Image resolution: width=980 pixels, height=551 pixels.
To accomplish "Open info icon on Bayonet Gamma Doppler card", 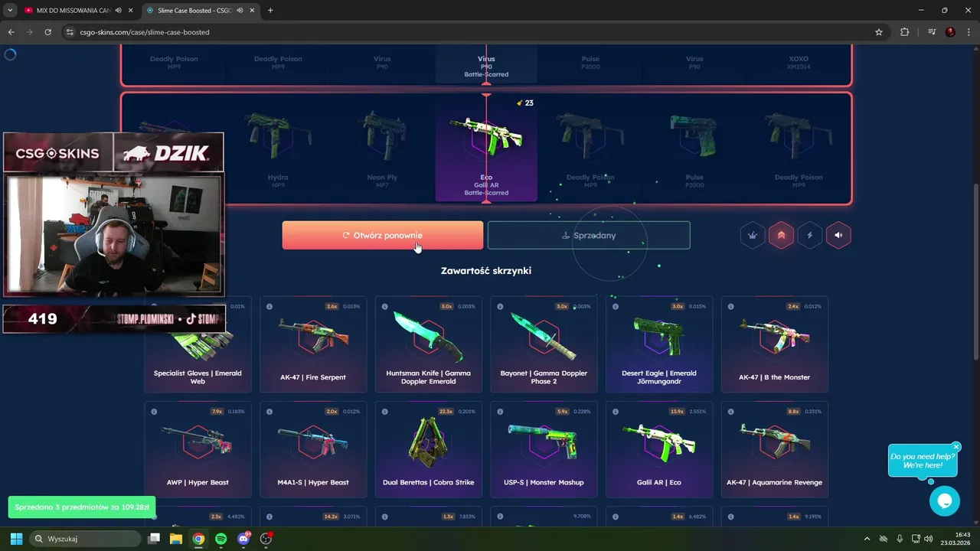I will [x=500, y=306].
